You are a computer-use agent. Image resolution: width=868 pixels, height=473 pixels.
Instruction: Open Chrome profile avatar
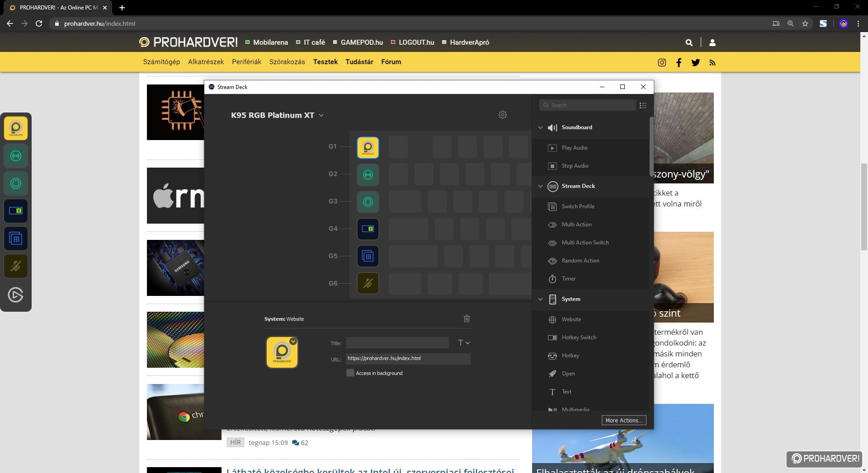pos(844,23)
